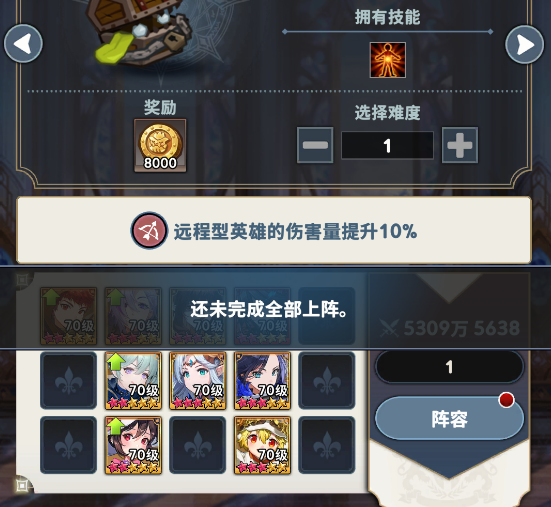The image size is (551, 507).
Task: Go to the previous boss with left arrow
Action: [x=23, y=44]
